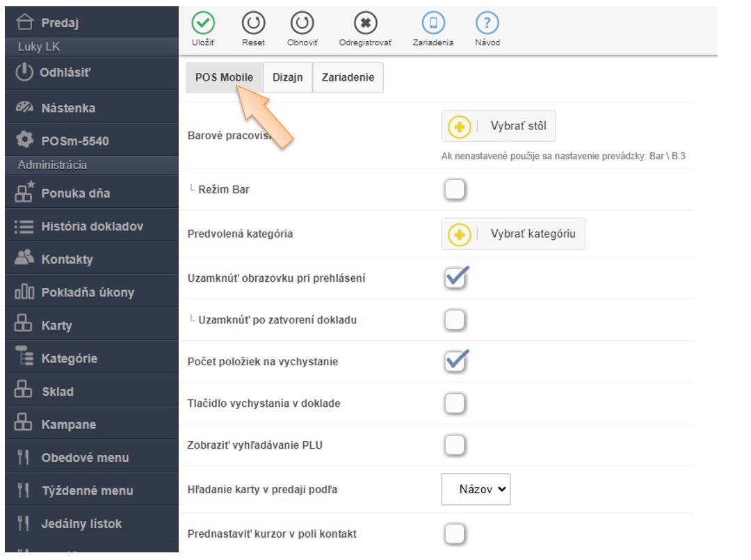Image resolution: width=751 pixels, height=560 pixels.
Task: Click the Odhlásiť power icon
Action: [x=24, y=73]
